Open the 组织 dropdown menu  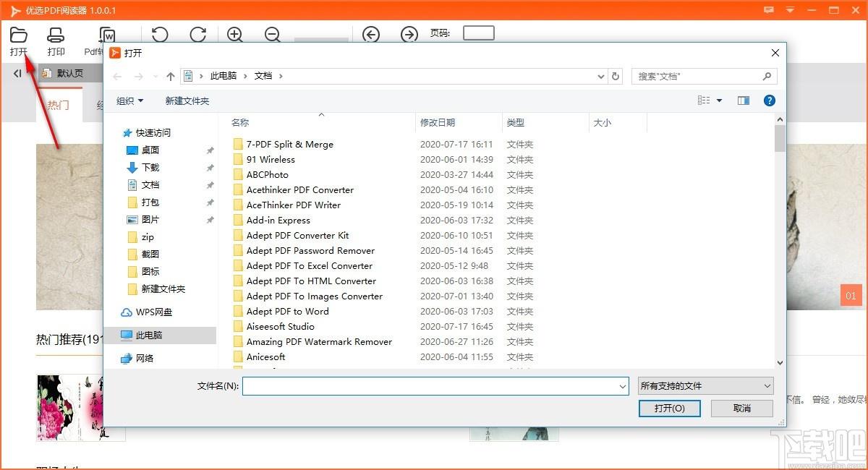tap(130, 101)
